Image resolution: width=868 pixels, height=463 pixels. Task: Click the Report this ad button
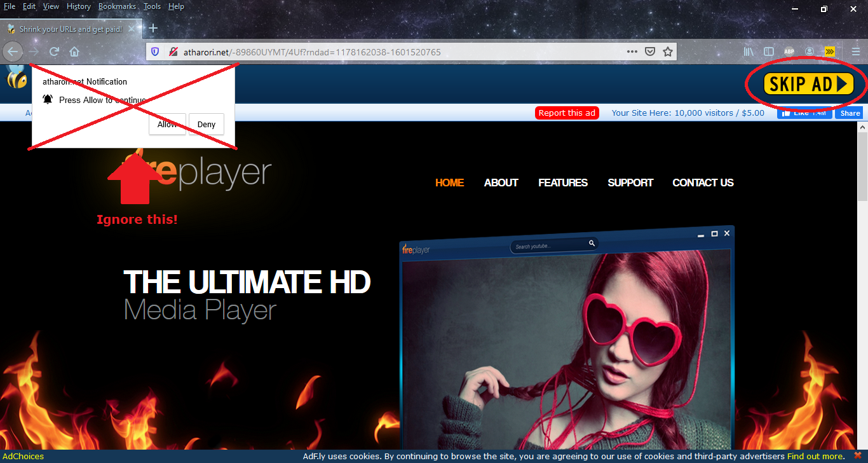(567, 113)
